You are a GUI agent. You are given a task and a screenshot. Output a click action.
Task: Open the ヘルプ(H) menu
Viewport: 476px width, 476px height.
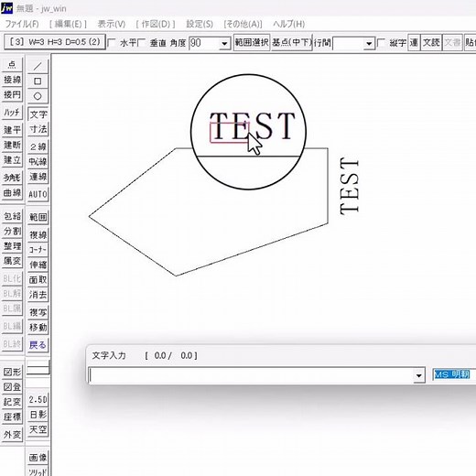289,24
